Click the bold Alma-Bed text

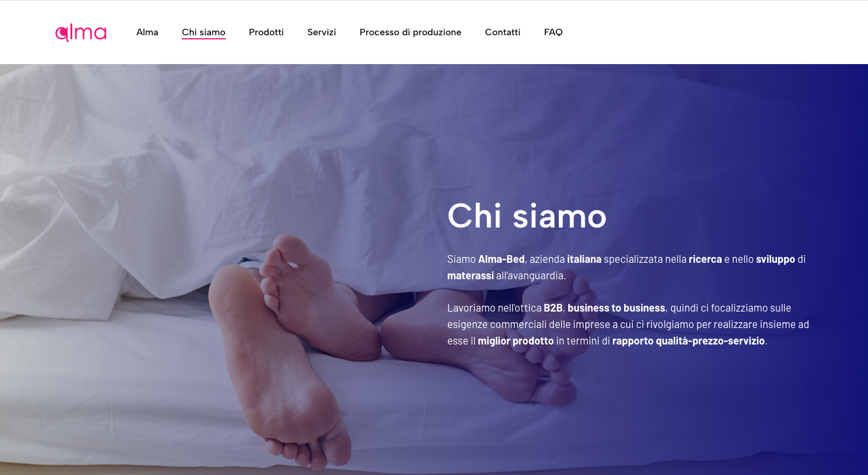pyautogui.click(x=501, y=259)
